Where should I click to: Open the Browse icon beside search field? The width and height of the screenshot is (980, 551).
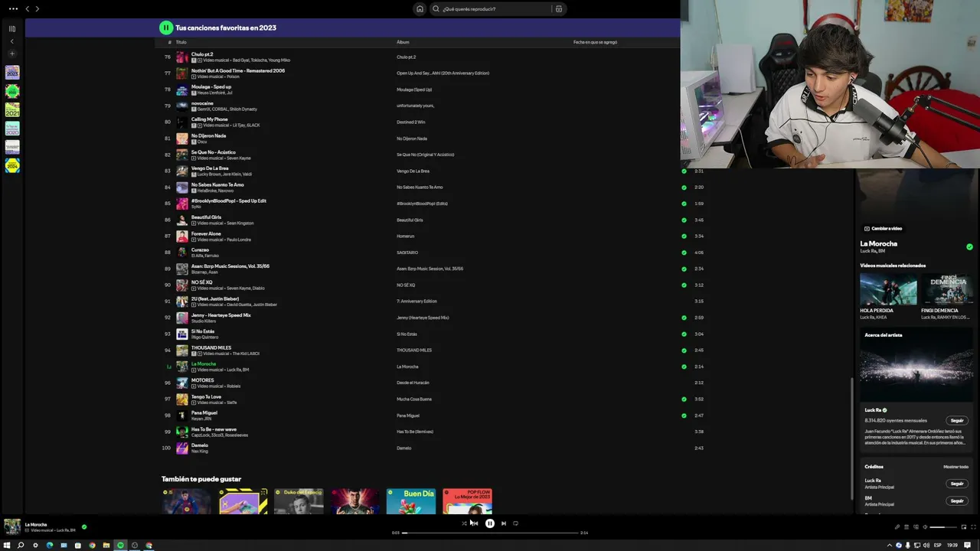(x=559, y=9)
